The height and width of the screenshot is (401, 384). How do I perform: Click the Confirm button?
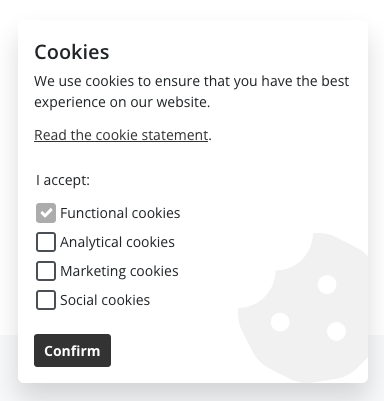click(x=72, y=351)
